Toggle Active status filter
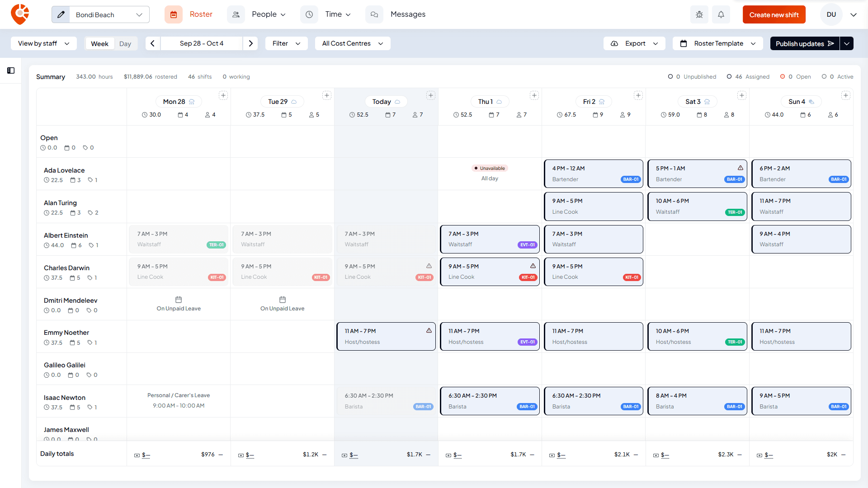This screenshot has height=488, width=868. point(837,77)
